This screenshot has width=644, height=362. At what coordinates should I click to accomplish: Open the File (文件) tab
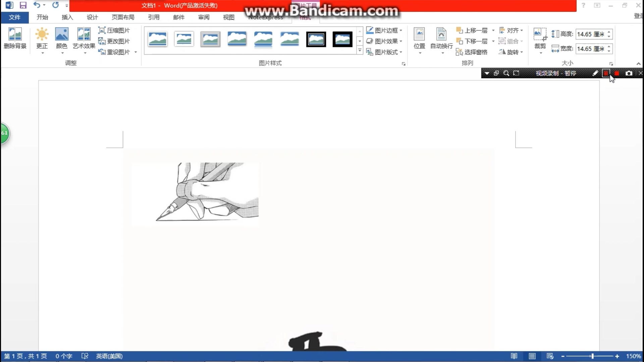[x=14, y=17]
